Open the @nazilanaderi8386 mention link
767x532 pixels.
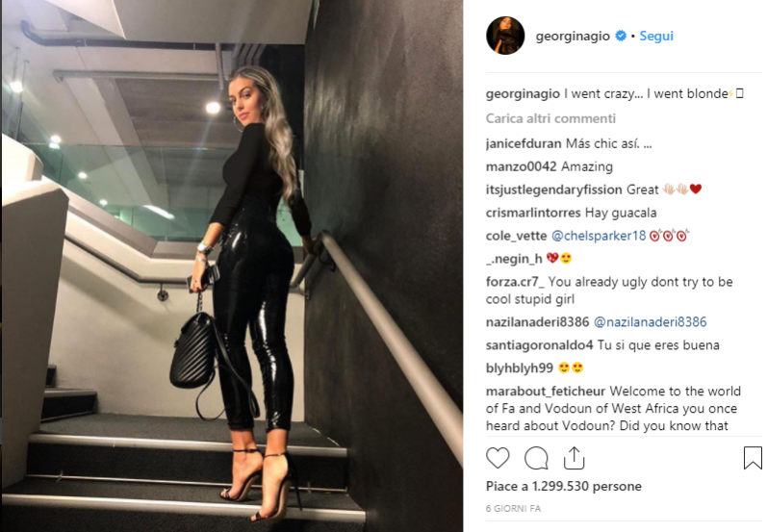point(651,321)
